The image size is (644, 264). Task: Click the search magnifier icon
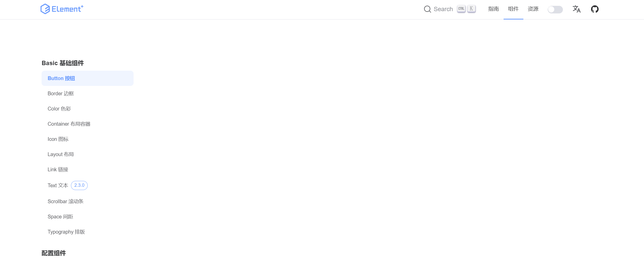(x=427, y=9)
